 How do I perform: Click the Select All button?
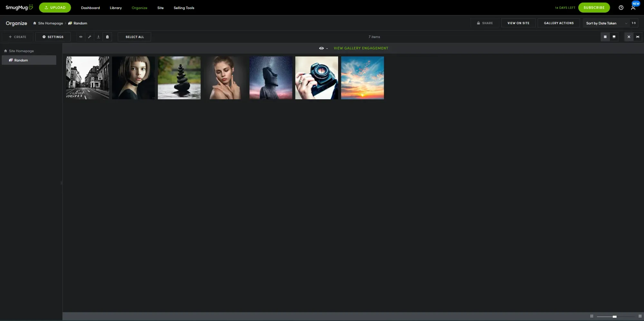coord(134,37)
